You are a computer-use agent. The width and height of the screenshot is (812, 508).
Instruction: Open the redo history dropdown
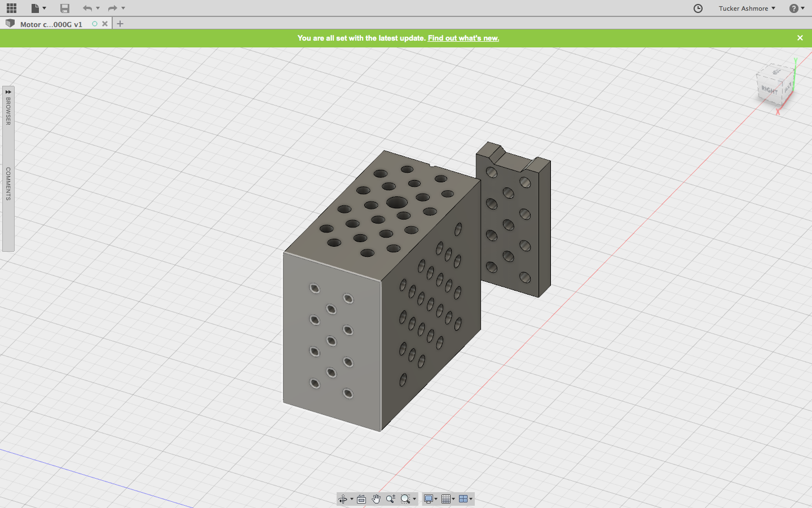click(123, 8)
